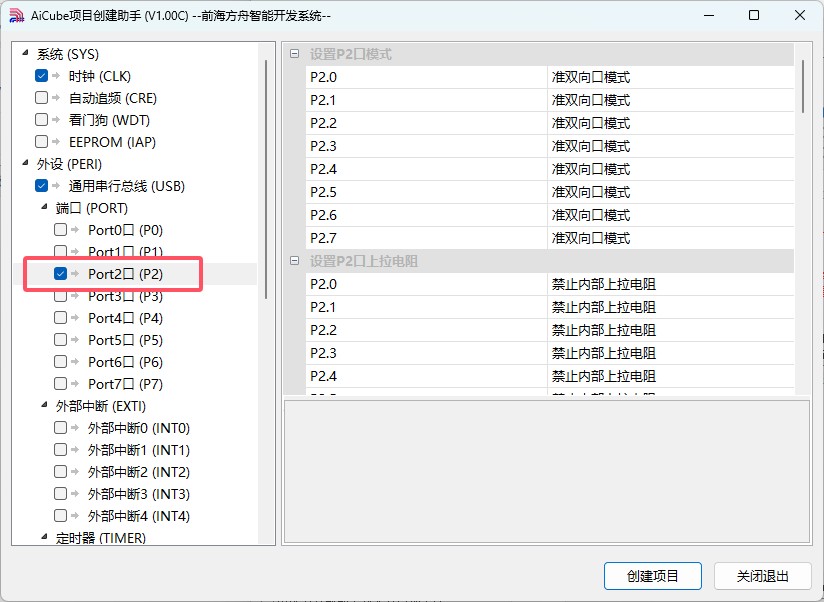Uncheck the 时钟 (CLK) checkbox
Image resolution: width=824 pixels, height=602 pixels.
[x=42, y=76]
